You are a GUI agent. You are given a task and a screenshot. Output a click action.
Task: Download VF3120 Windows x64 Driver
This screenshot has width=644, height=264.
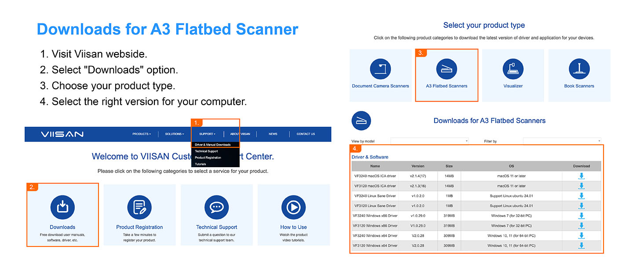(x=582, y=246)
